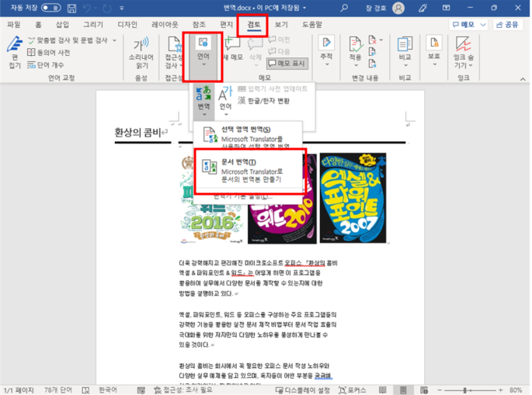Image resolution: width=532 pixels, height=395 pixels.
Task: Click the pen drawing mode icon
Action: [422, 8]
